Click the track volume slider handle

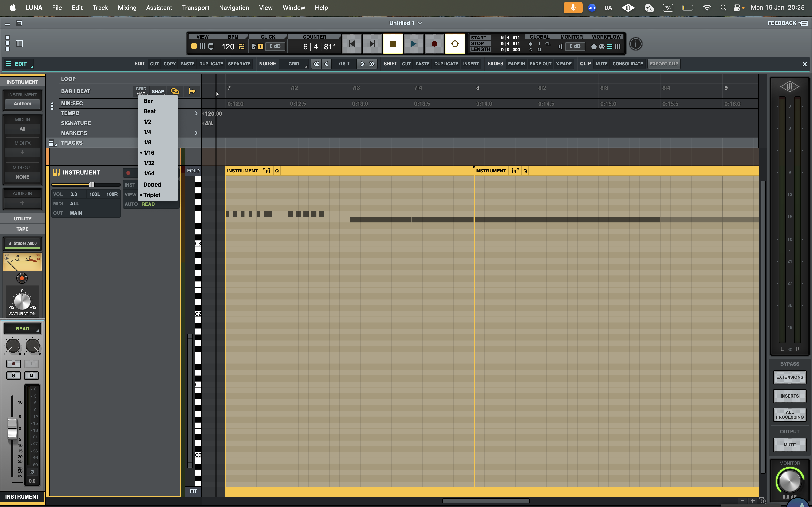(x=91, y=184)
